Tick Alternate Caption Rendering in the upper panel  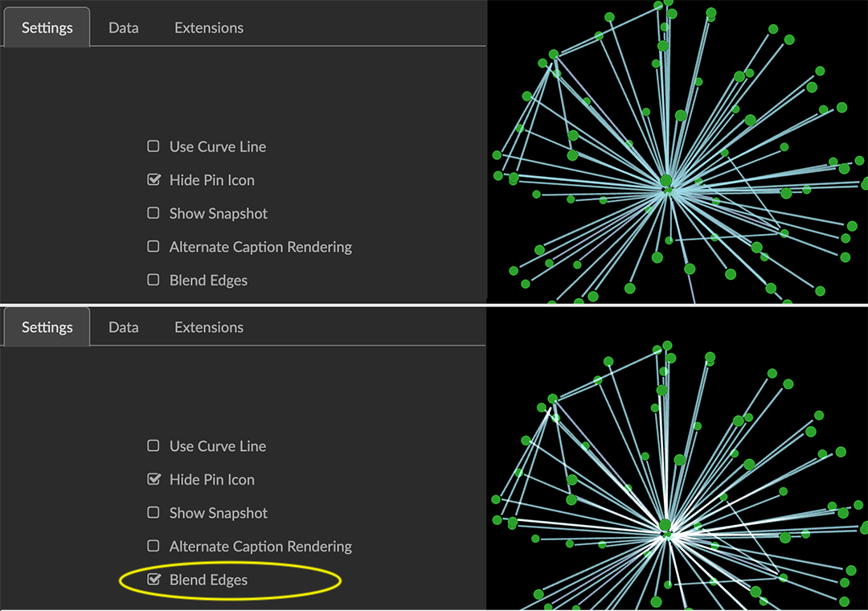pos(154,247)
